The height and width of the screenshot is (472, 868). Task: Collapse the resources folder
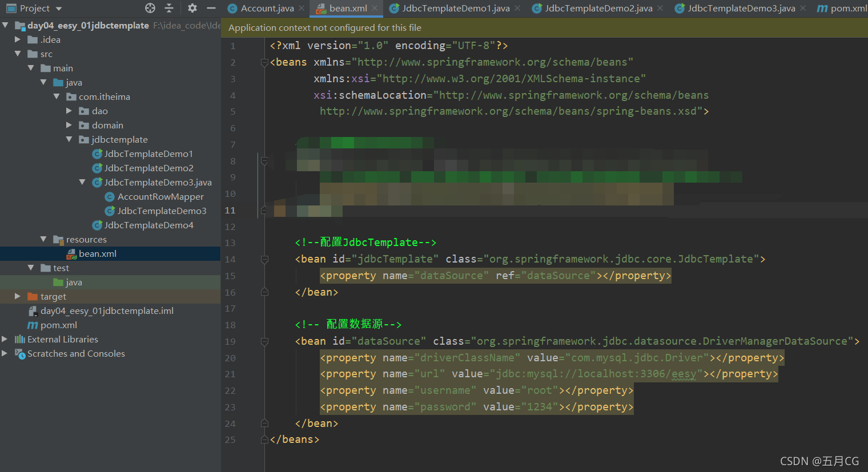point(43,239)
